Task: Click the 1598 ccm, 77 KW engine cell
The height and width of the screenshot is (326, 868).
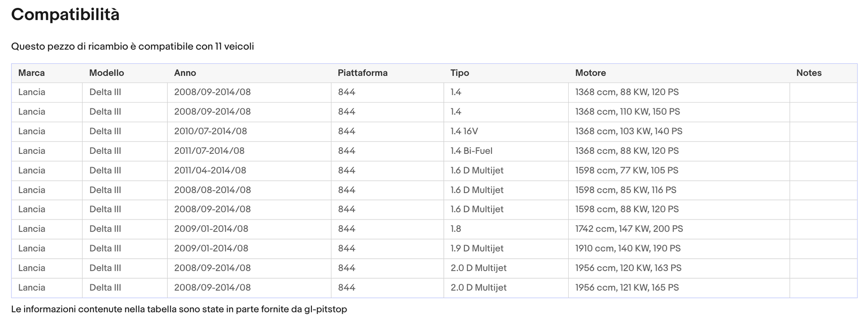Action: click(626, 170)
